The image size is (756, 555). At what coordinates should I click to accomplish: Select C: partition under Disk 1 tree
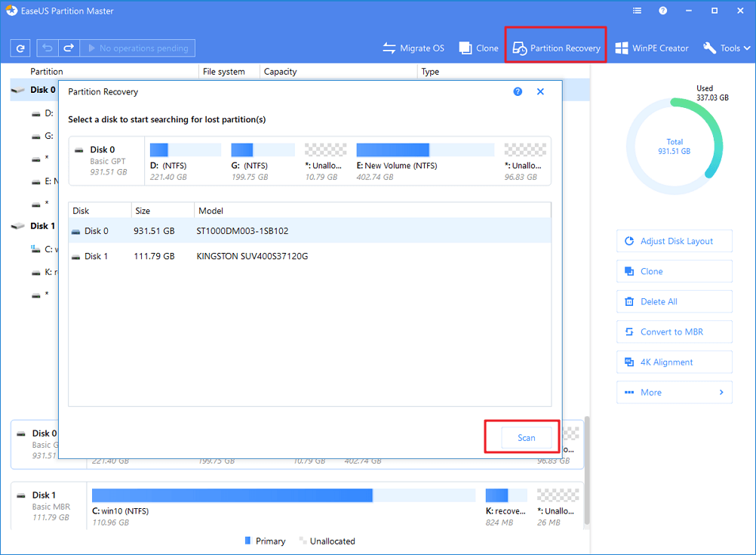click(x=45, y=249)
